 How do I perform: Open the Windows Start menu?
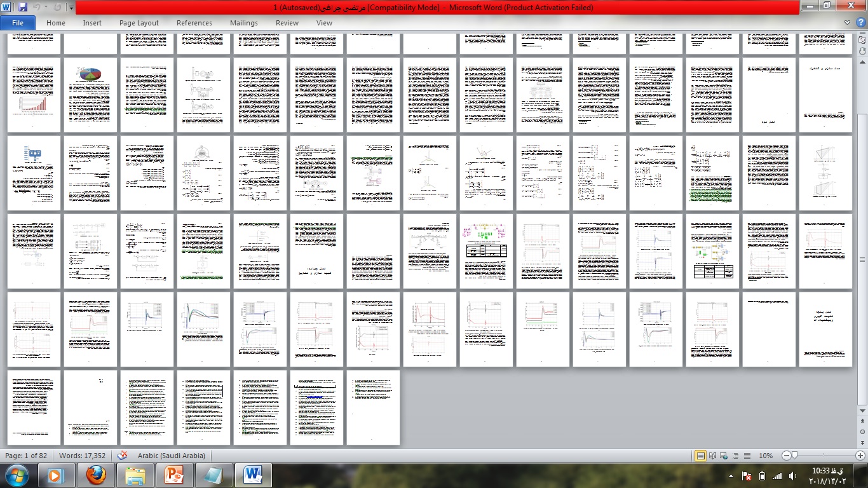point(17,475)
